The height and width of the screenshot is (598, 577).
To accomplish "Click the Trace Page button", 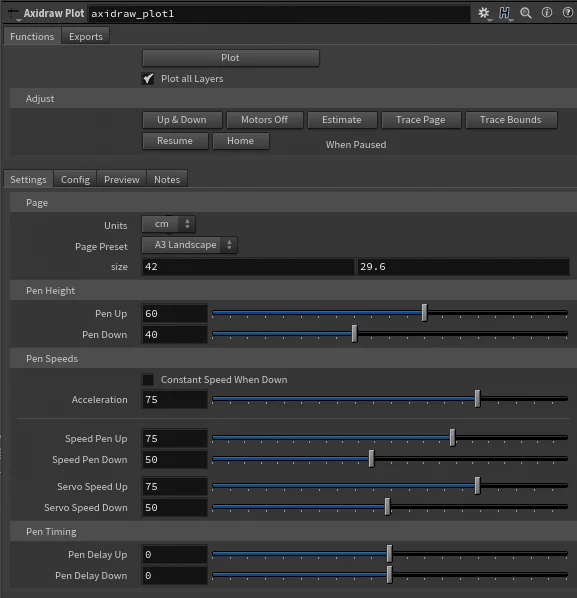I will [x=421, y=120].
